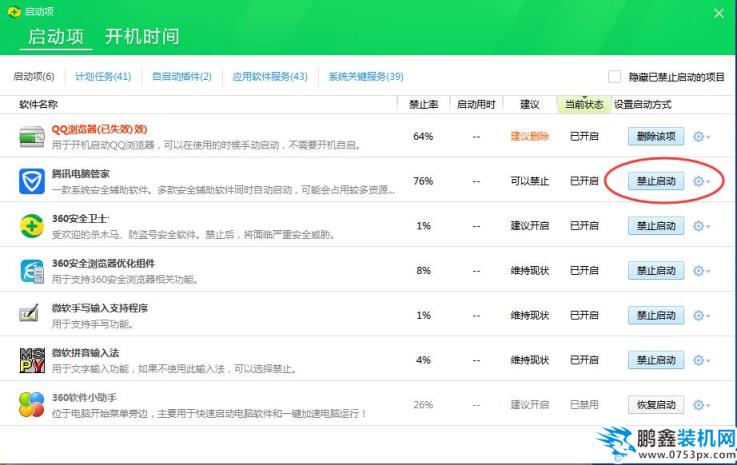Click the 360安全卫士 item name
Viewport: 737px width, 465px height.
click(80, 219)
